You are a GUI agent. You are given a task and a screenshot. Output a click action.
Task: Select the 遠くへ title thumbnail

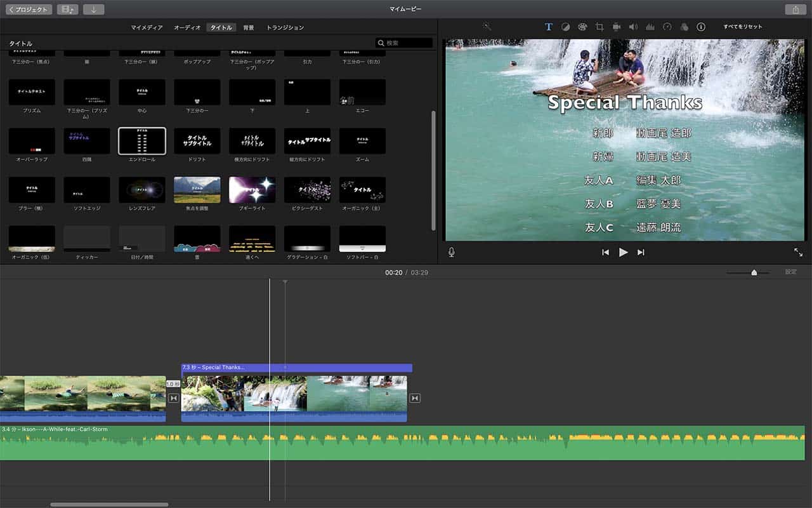(x=252, y=239)
